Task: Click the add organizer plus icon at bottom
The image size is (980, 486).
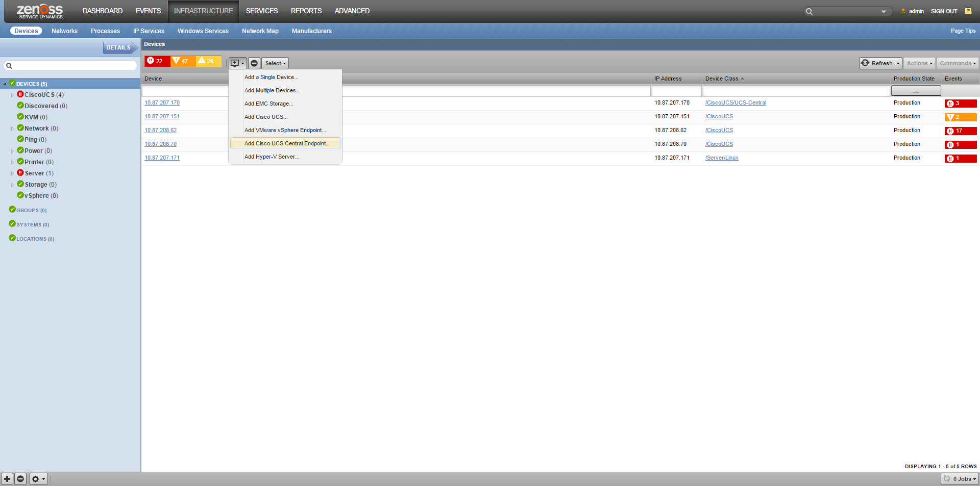Action: coord(7,479)
